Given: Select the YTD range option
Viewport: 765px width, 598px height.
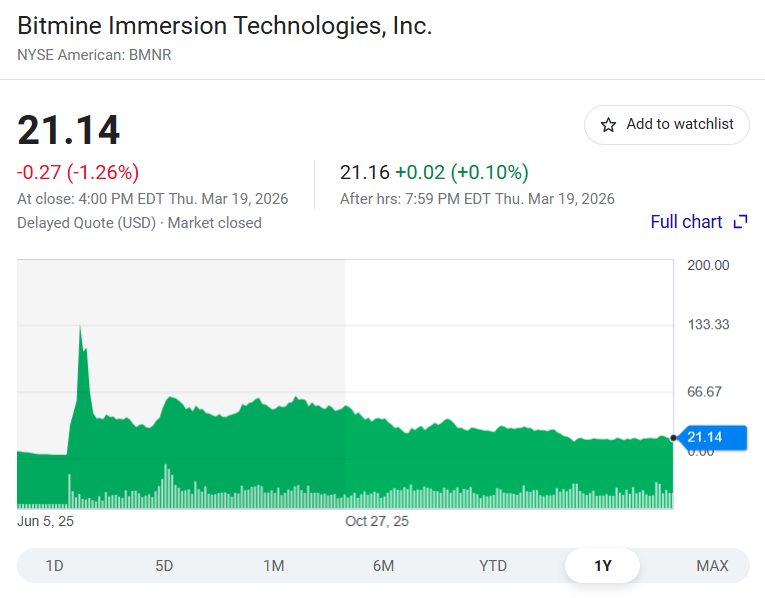Looking at the screenshot, I should click(x=493, y=566).
